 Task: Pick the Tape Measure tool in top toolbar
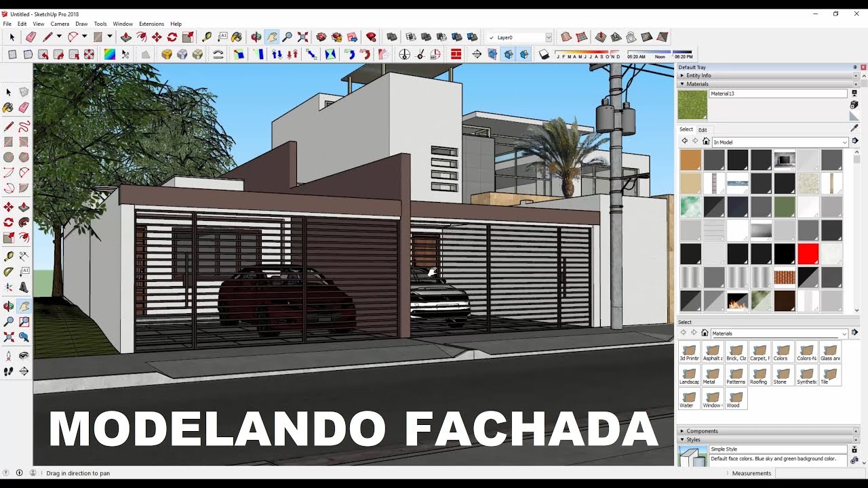click(x=207, y=37)
